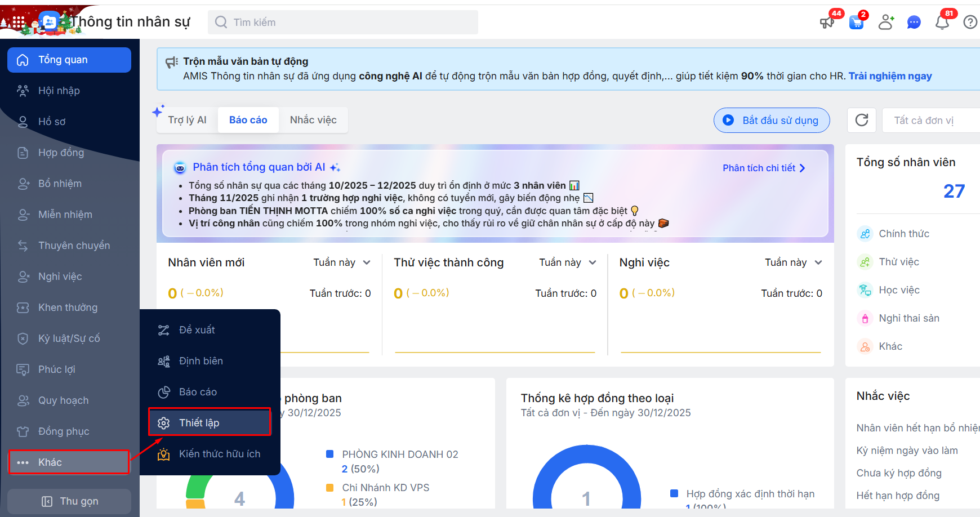Click the Khác employee type icon
The width and height of the screenshot is (980, 517).
(865, 346)
